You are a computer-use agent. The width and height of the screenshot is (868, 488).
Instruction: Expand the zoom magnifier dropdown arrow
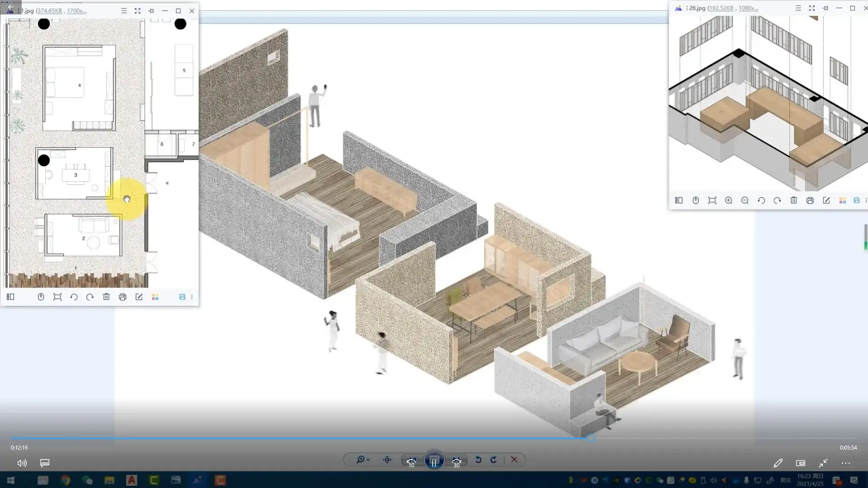368,460
